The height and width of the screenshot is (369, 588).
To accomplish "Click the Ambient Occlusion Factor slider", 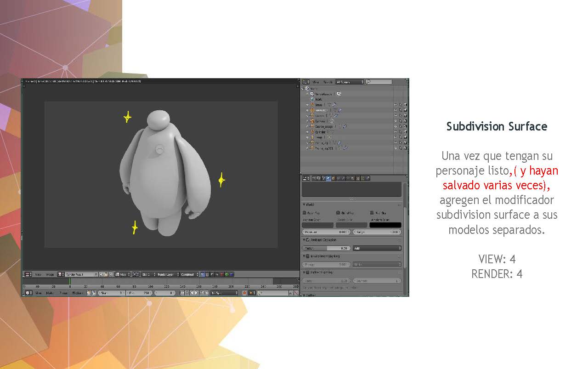I will 326,248.
